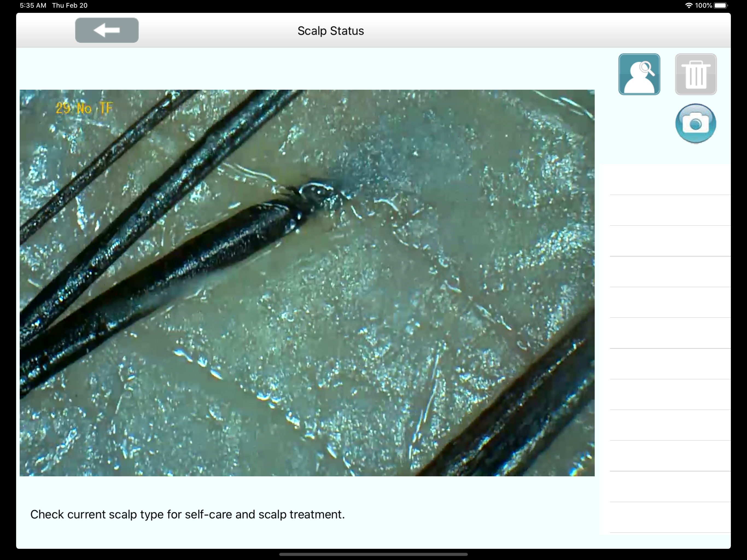Tap the '100%' battery percentage
The height and width of the screenshot is (560, 747).
click(704, 5)
